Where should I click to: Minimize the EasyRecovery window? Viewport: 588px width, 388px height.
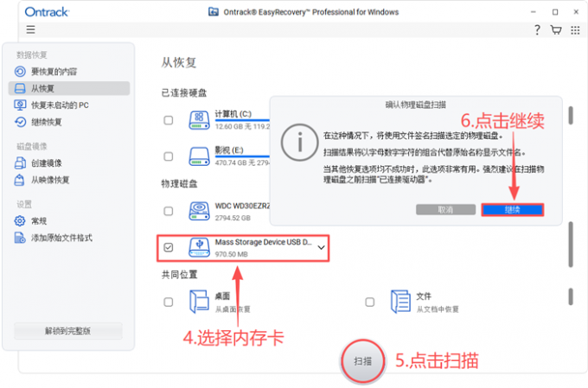click(x=534, y=12)
